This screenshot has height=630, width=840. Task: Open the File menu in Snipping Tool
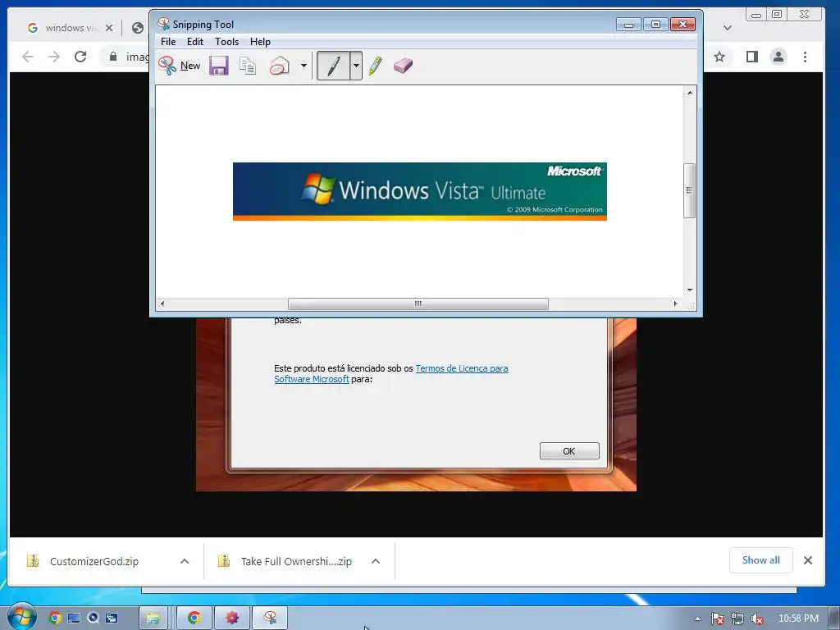(x=168, y=42)
